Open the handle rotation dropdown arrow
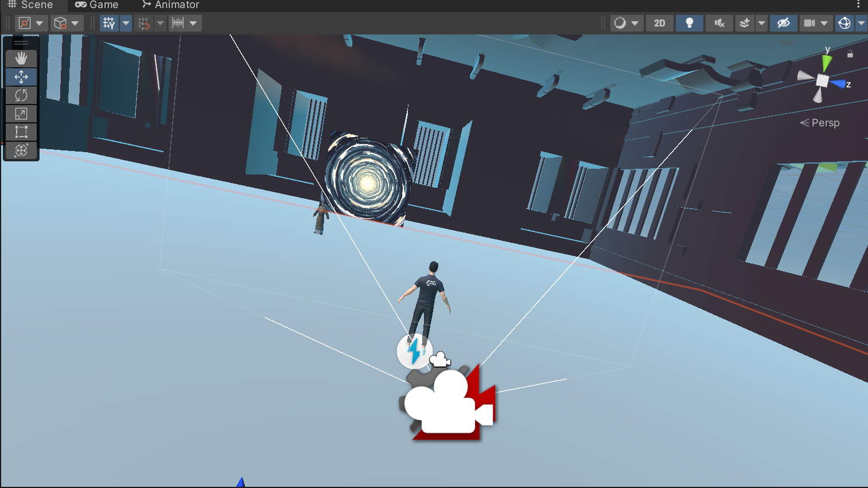 point(75,23)
